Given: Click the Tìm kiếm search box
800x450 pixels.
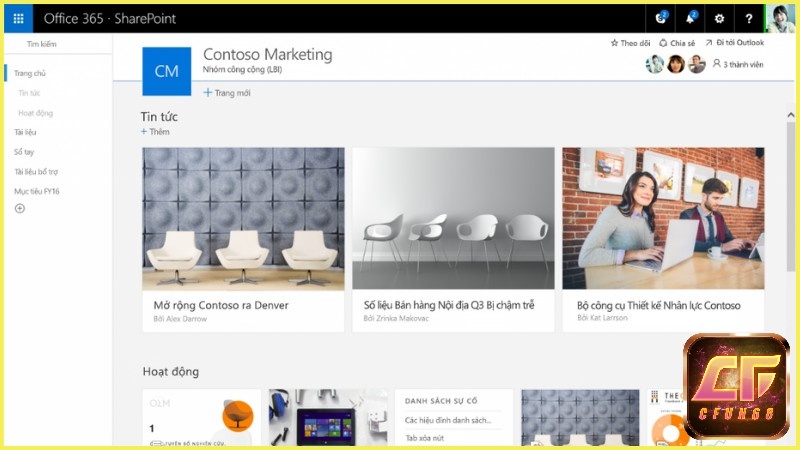Looking at the screenshot, I should [58, 44].
